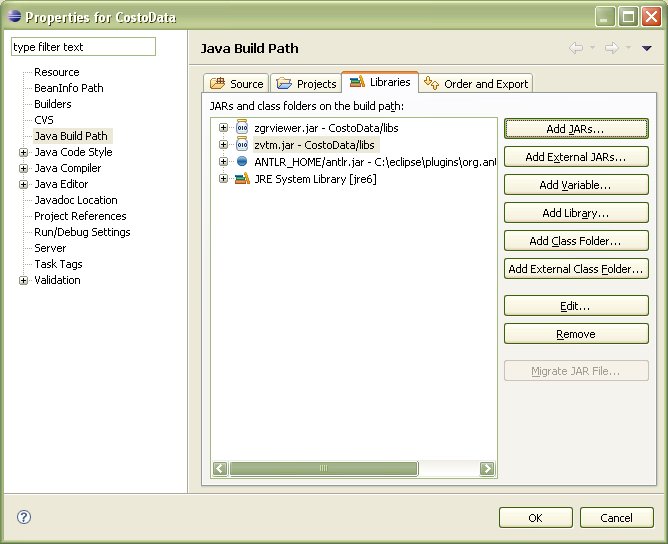Expand the JRE System Library node
Image resolution: width=668 pixels, height=544 pixels.
(x=224, y=179)
